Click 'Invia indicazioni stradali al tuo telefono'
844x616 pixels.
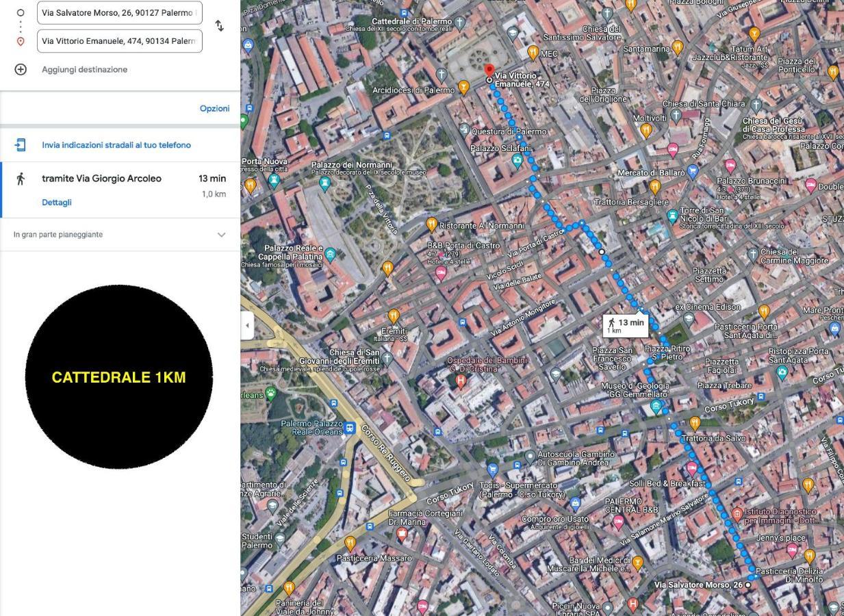[x=116, y=145]
